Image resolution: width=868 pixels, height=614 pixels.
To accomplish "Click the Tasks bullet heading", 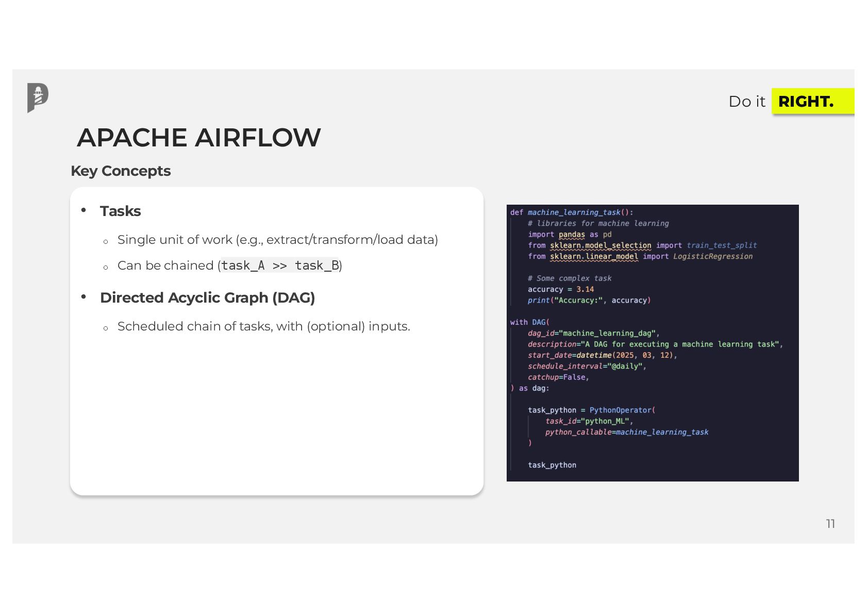I will [120, 211].
